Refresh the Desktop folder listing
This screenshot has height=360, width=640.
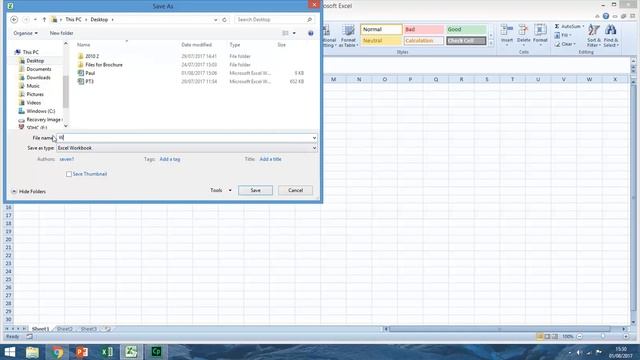pyautogui.click(x=224, y=20)
